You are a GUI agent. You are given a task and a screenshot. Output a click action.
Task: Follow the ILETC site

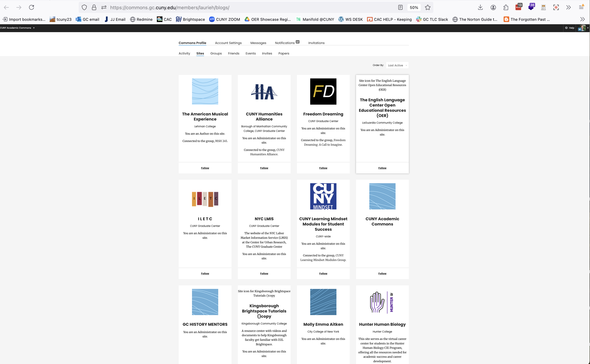tap(205, 274)
